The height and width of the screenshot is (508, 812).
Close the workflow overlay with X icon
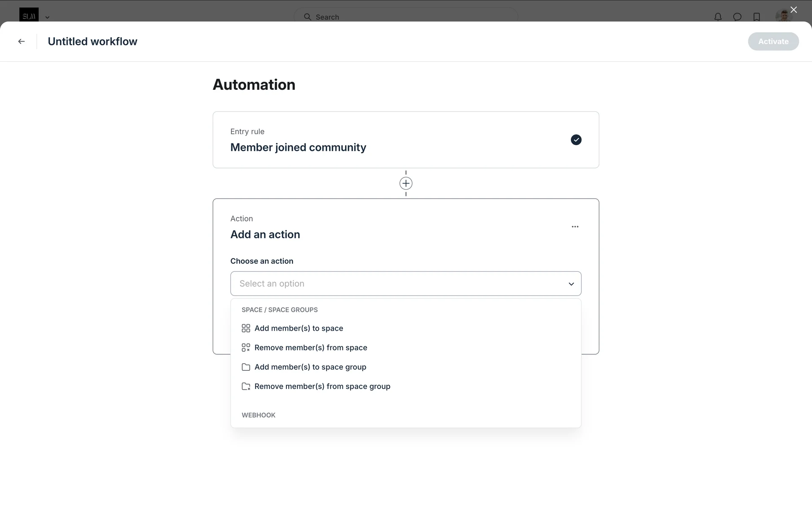[793, 10]
